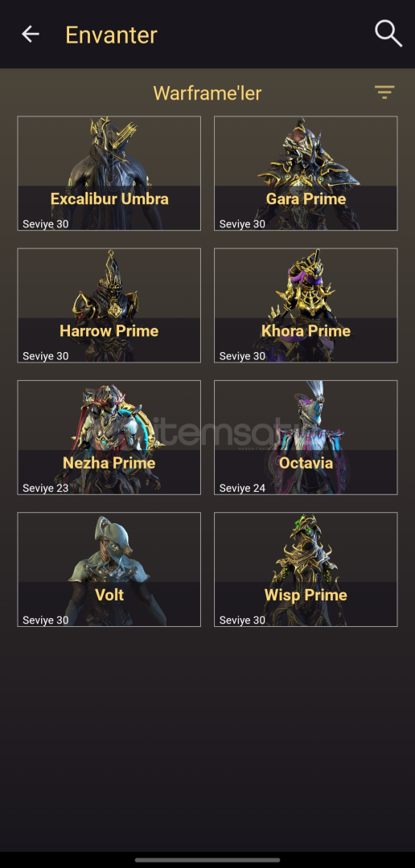Click Seviye 30 label on Khora Prime
Screen dimensions: 415x868
coord(242,356)
